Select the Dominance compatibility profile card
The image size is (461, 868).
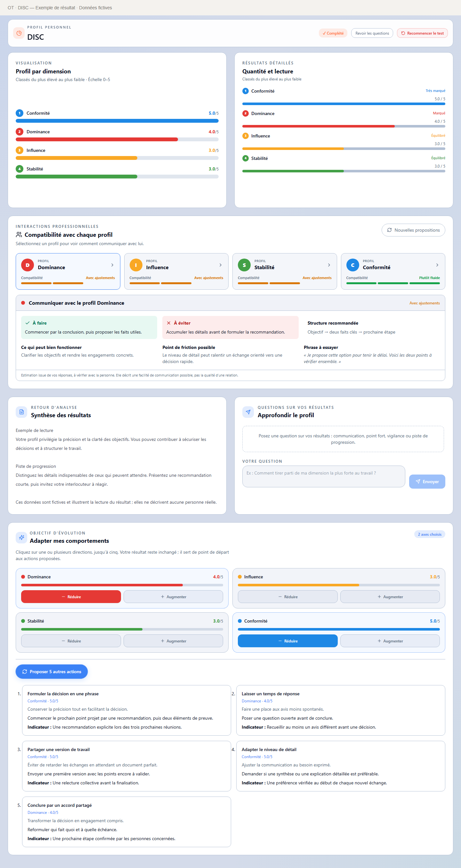pyautogui.click(x=68, y=271)
